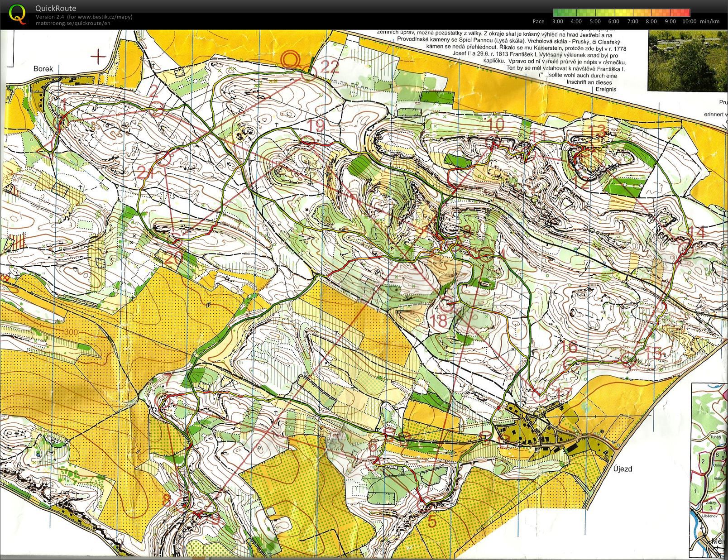Image resolution: width=728 pixels, height=560 pixels.
Task: Click control number 18 on map
Action: point(439,321)
